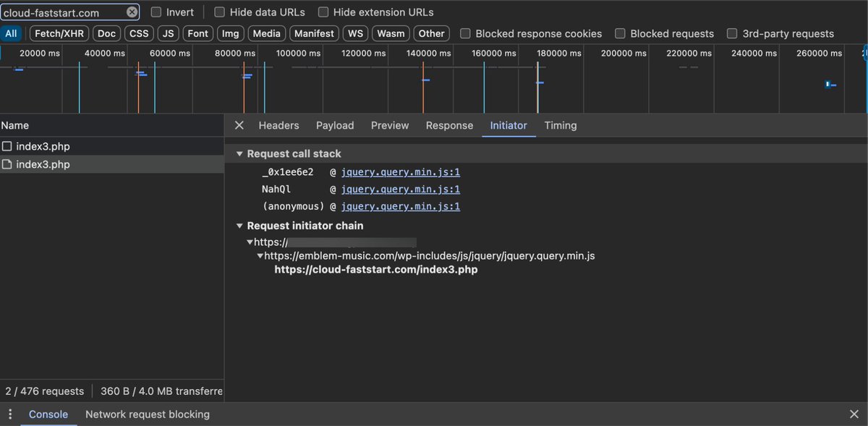This screenshot has height=426, width=868.
Task: Open jquery.query.min.js:1 link for (anonymous)
Action: 401,207
